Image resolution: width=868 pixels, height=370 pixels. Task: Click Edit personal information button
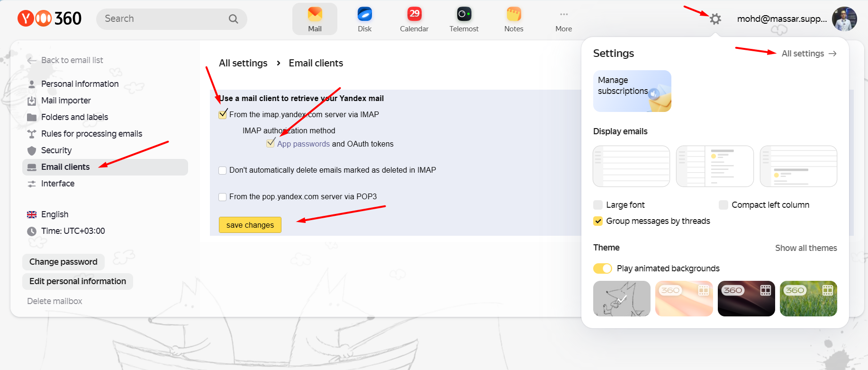(x=78, y=281)
